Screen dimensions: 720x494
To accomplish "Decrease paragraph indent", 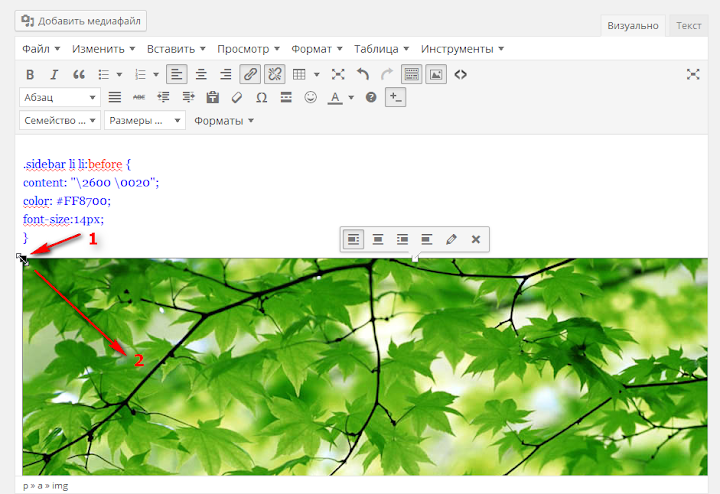I will (x=163, y=97).
